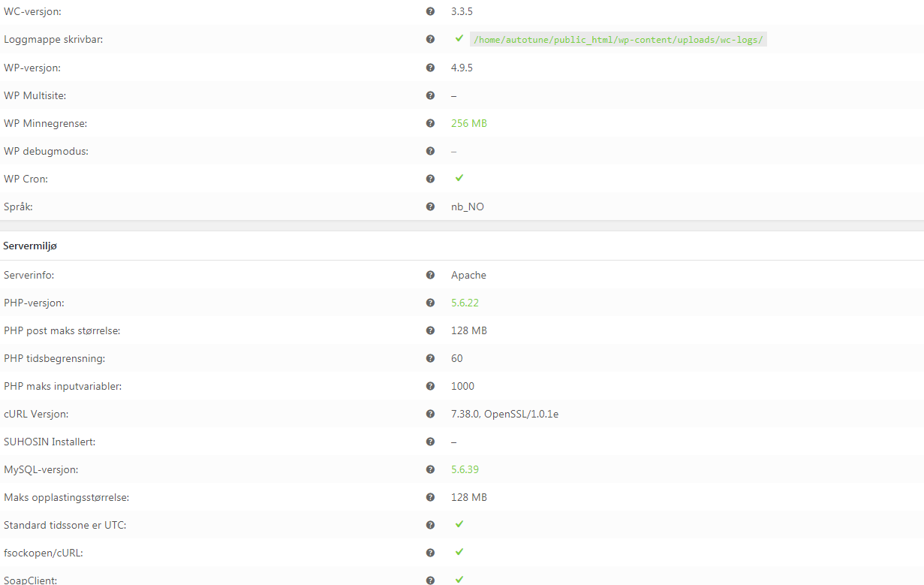Click the max input variables value 1000
The width and height of the screenshot is (924, 585).
pyautogui.click(x=462, y=386)
